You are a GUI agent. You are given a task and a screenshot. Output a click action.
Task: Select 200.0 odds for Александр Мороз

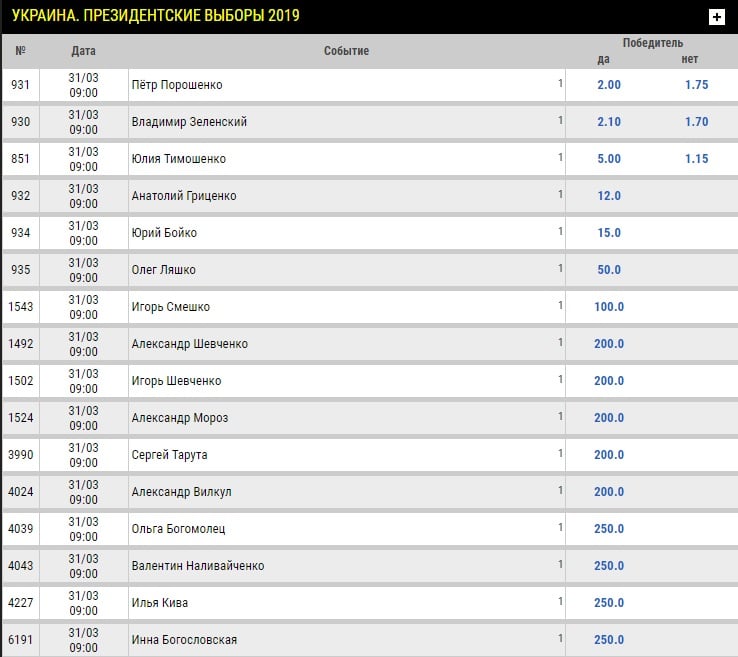coord(609,417)
